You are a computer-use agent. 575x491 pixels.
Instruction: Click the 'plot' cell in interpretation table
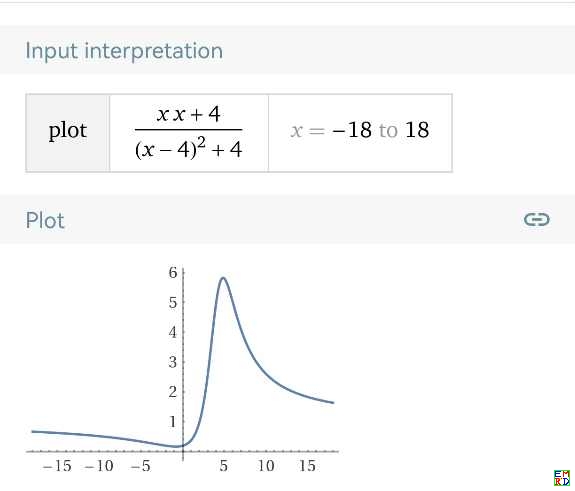point(68,133)
